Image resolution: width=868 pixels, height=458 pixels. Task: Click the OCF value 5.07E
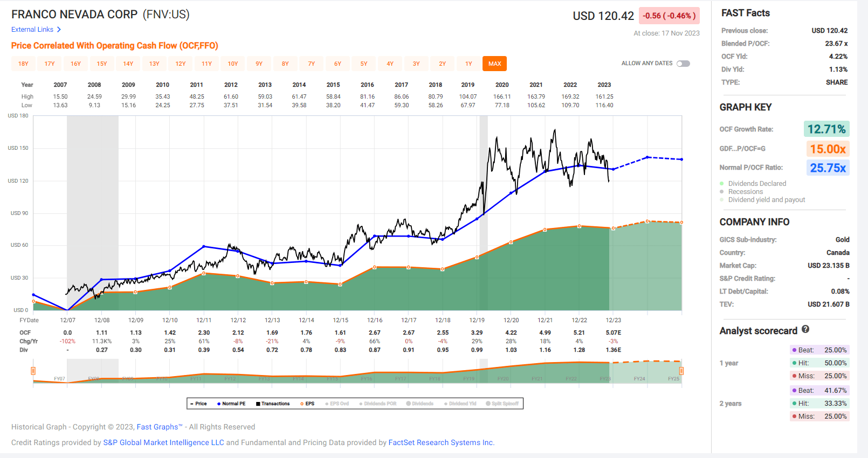pyautogui.click(x=614, y=333)
